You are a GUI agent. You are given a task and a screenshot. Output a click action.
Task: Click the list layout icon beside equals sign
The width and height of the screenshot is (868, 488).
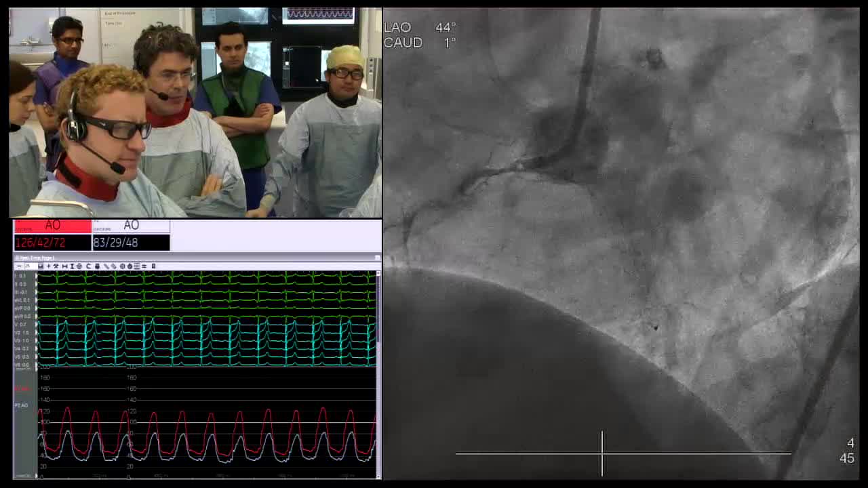coord(137,266)
